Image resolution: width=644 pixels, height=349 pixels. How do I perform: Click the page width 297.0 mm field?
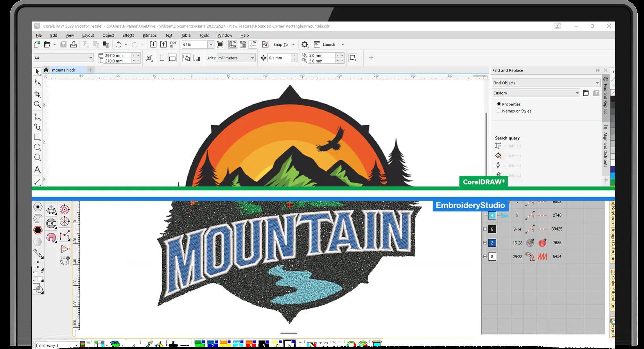tap(118, 55)
